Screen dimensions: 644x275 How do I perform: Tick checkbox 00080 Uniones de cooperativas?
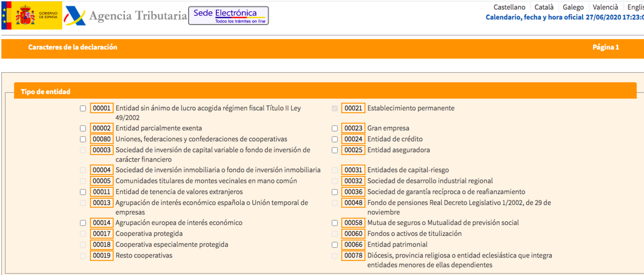pyautogui.click(x=83, y=139)
